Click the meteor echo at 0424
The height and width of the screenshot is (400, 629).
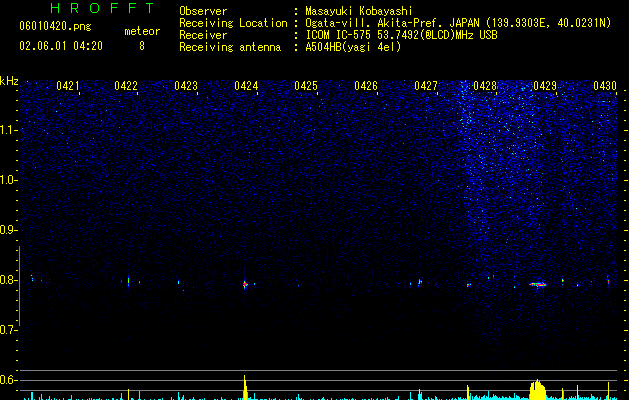pos(245,284)
